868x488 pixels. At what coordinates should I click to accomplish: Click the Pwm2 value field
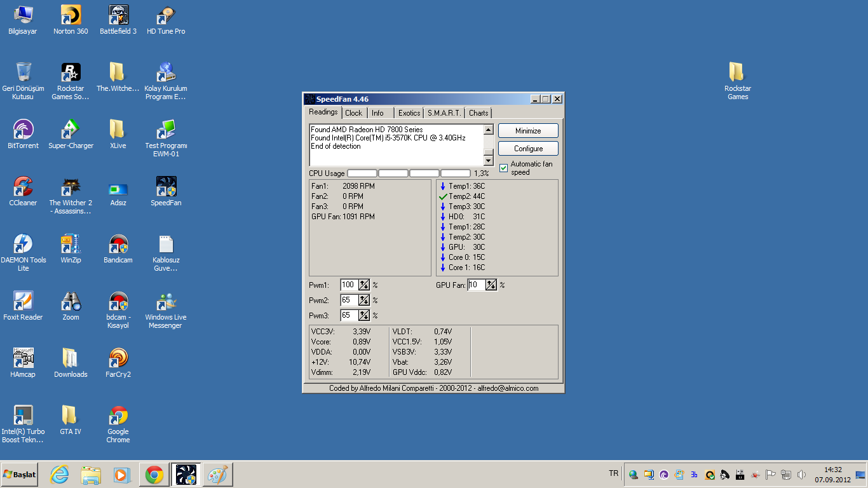(x=349, y=301)
